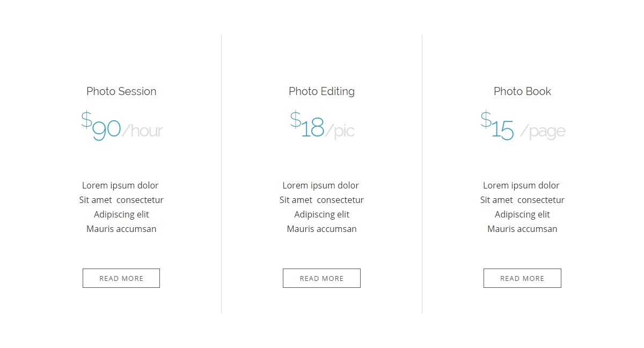Screen dimensions: 644x348
Task: Click the $90 price figure
Action: 101,126
